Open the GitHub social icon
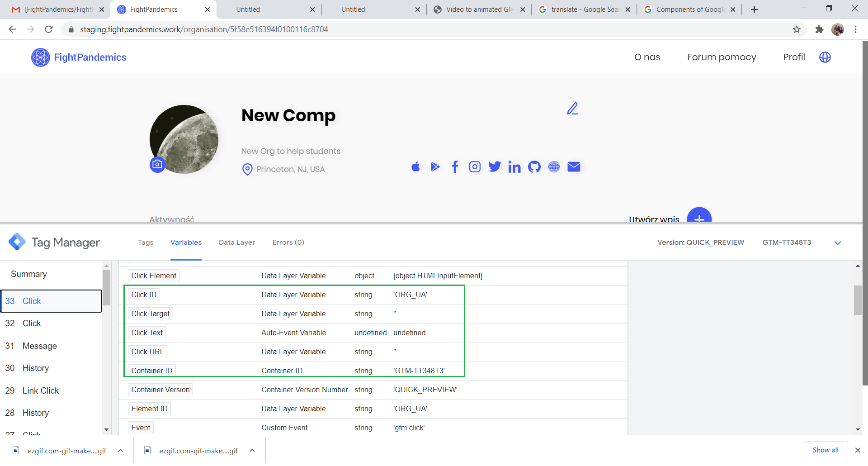The height and width of the screenshot is (466, 868). point(534,167)
